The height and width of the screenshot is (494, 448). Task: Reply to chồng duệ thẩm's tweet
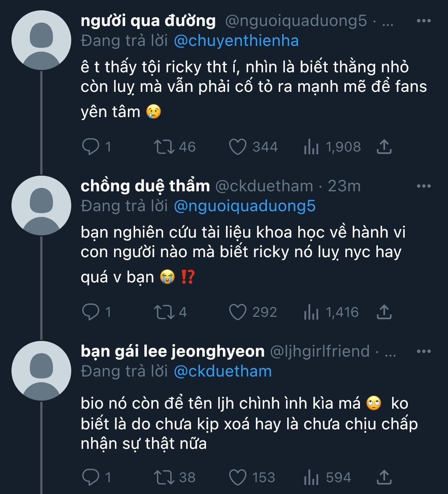coord(91,312)
